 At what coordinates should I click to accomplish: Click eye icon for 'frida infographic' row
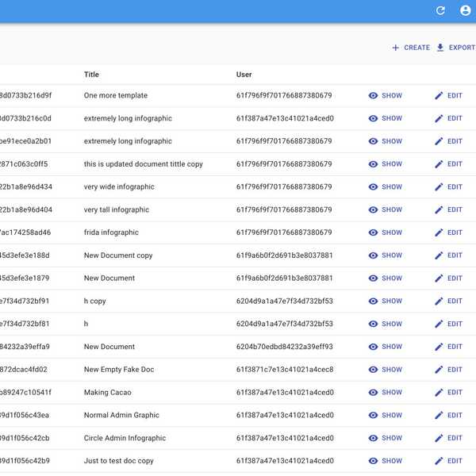click(x=373, y=233)
